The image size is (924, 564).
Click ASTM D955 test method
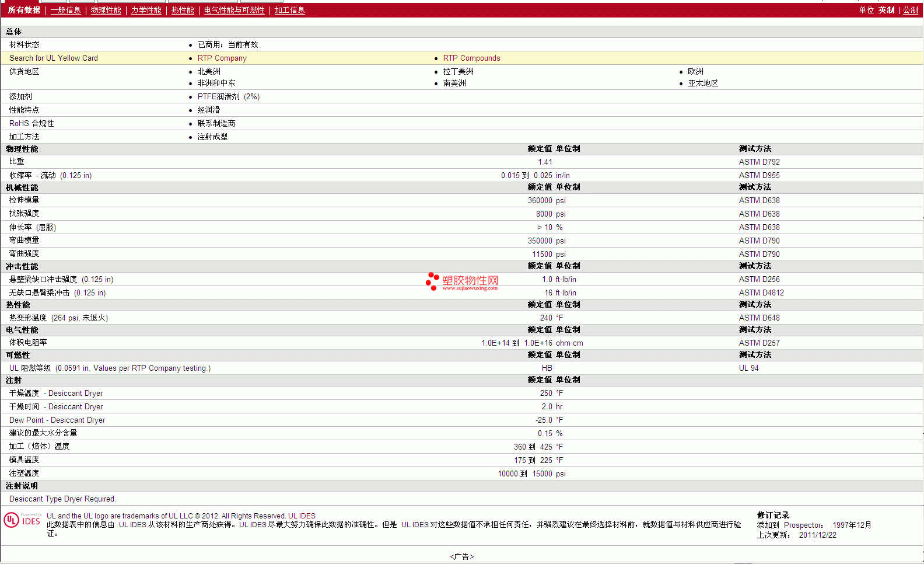click(759, 176)
